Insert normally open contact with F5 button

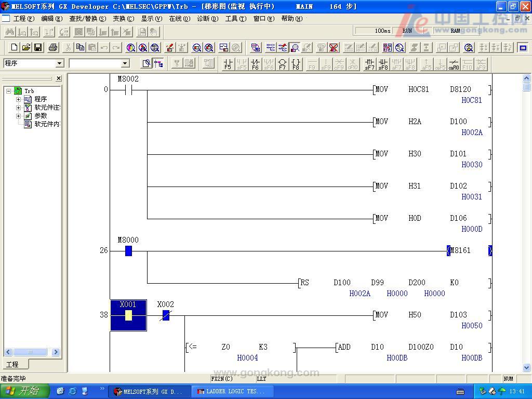pos(228,64)
